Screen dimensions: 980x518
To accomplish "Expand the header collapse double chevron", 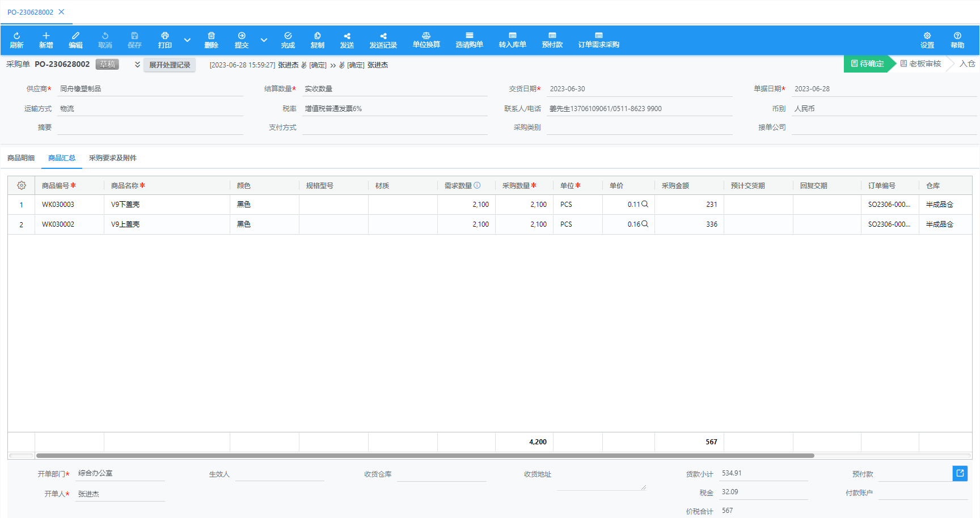I will (137, 65).
